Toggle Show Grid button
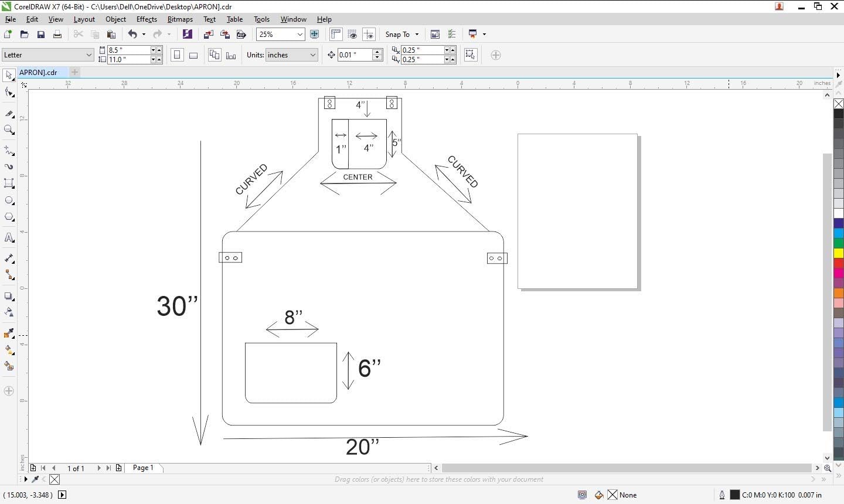 [x=352, y=35]
